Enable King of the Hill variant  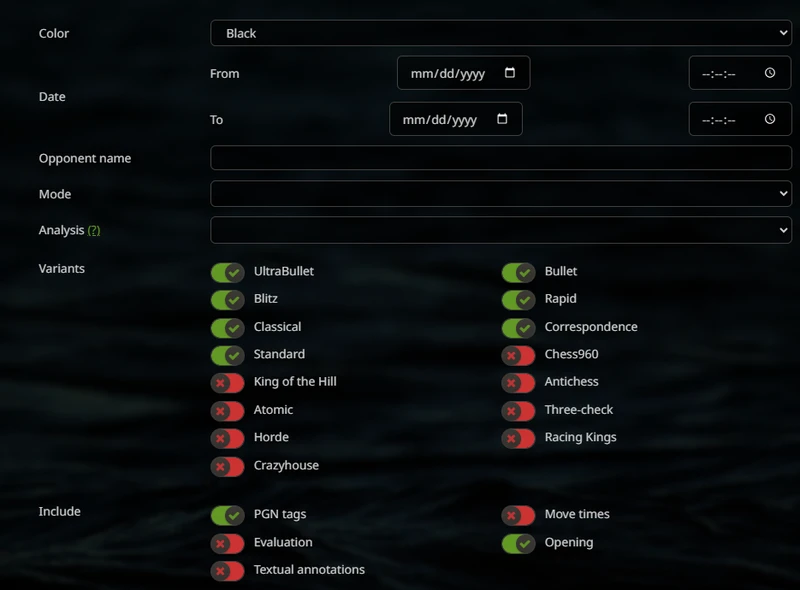coord(227,382)
